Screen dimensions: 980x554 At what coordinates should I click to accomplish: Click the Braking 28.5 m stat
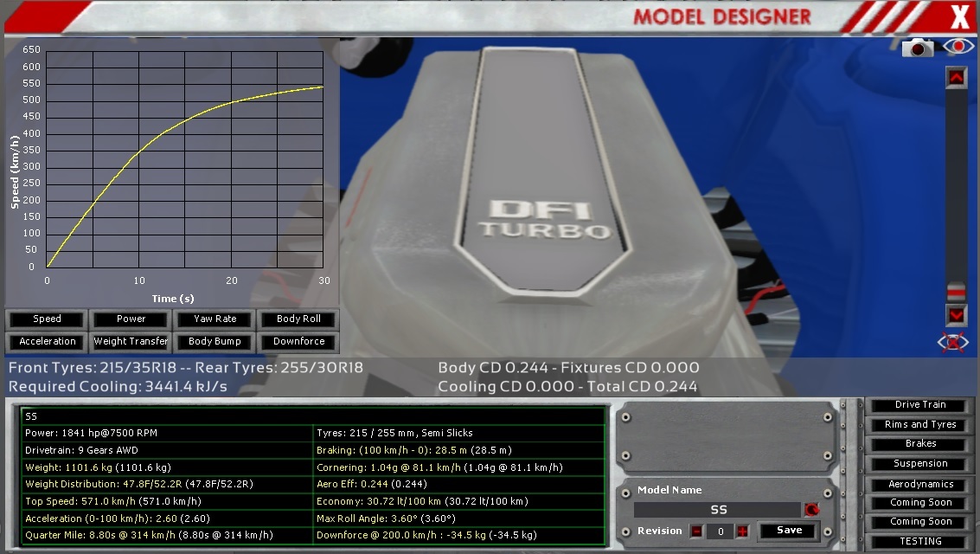pyautogui.click(x=414, y=450)
